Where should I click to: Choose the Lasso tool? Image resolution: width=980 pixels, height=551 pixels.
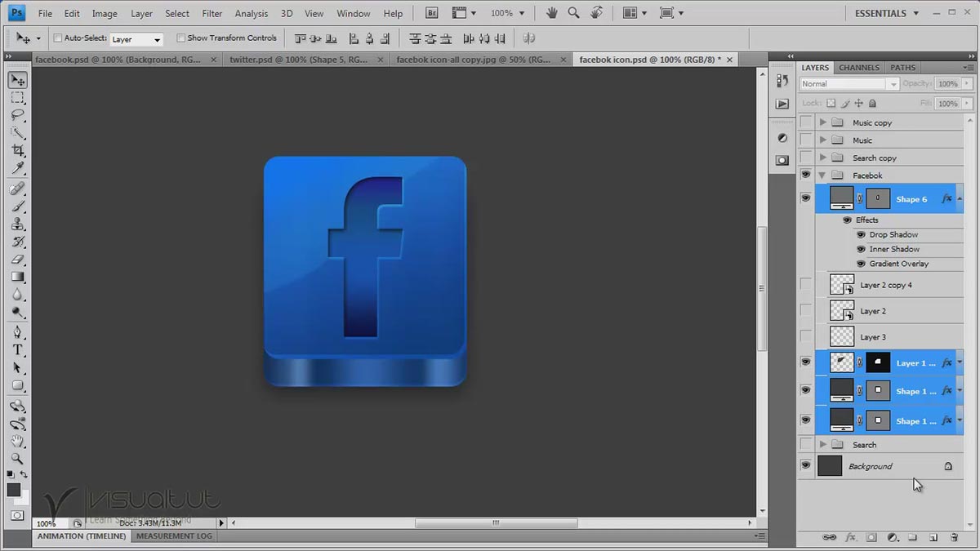(18, 114)
